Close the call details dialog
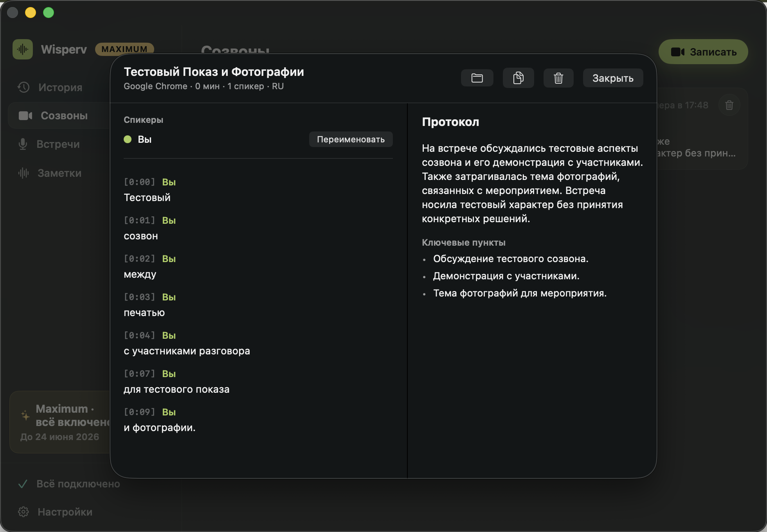The width and height of the screenshot is (767, 532). [x=613, y=78]
